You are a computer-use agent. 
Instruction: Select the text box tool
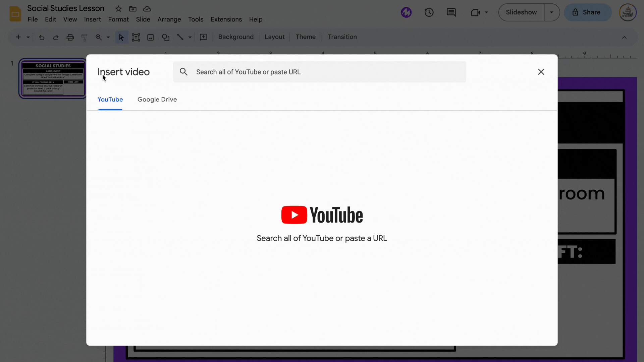point(136,37)
